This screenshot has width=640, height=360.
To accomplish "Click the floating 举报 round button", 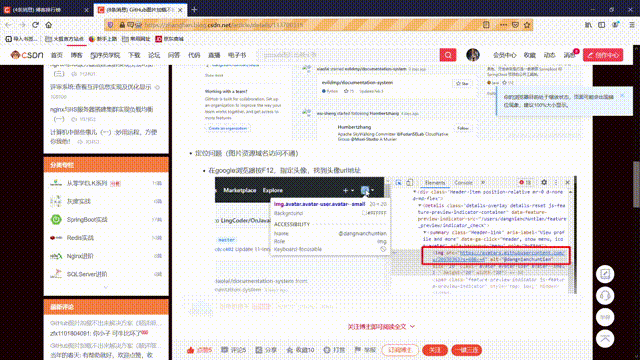I will pos(605,317).
